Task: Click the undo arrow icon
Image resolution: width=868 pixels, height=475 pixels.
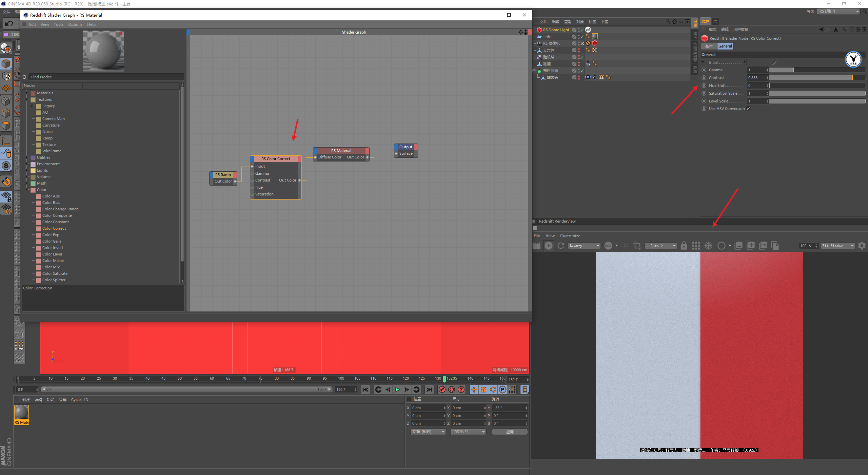Action: click(x=9, y=23)
